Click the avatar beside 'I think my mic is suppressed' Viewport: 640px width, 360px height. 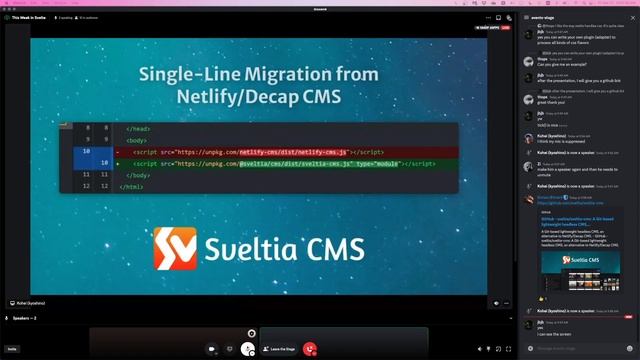[x=529, y=138]
